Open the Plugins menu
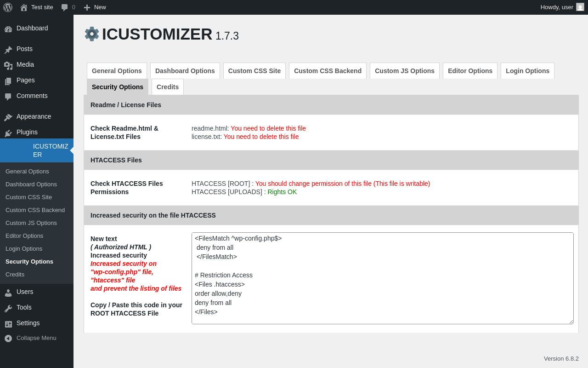 coord(37,132)
